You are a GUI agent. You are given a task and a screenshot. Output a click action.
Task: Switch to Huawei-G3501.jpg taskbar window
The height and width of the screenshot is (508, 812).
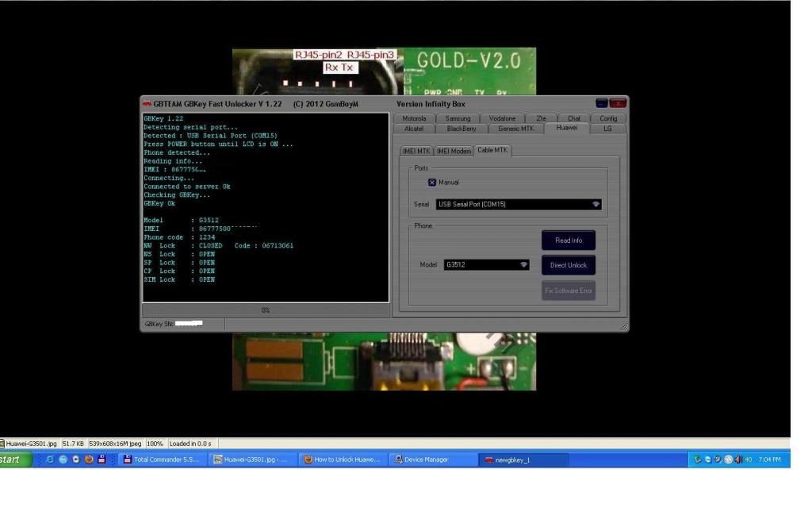(253, 460)
